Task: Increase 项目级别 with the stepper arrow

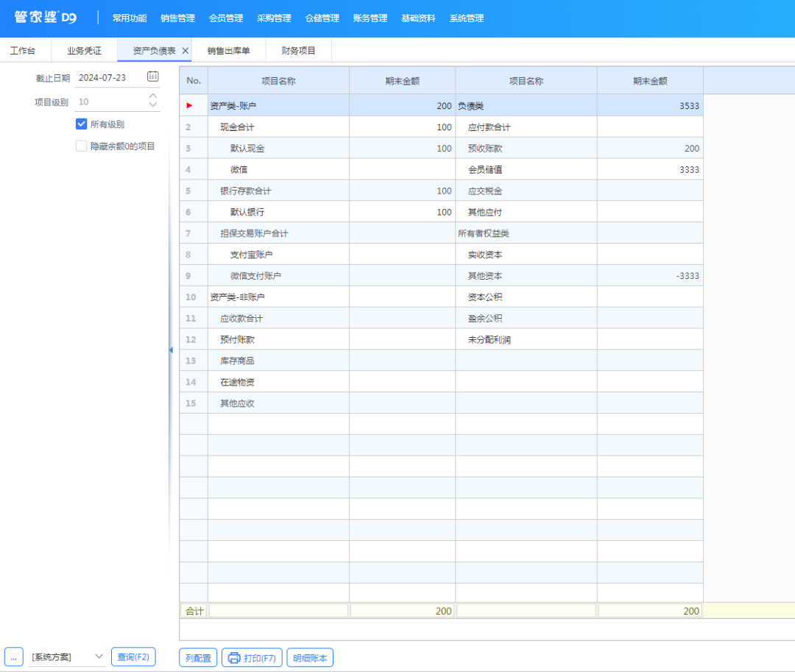Action: [x=153, y=96]
